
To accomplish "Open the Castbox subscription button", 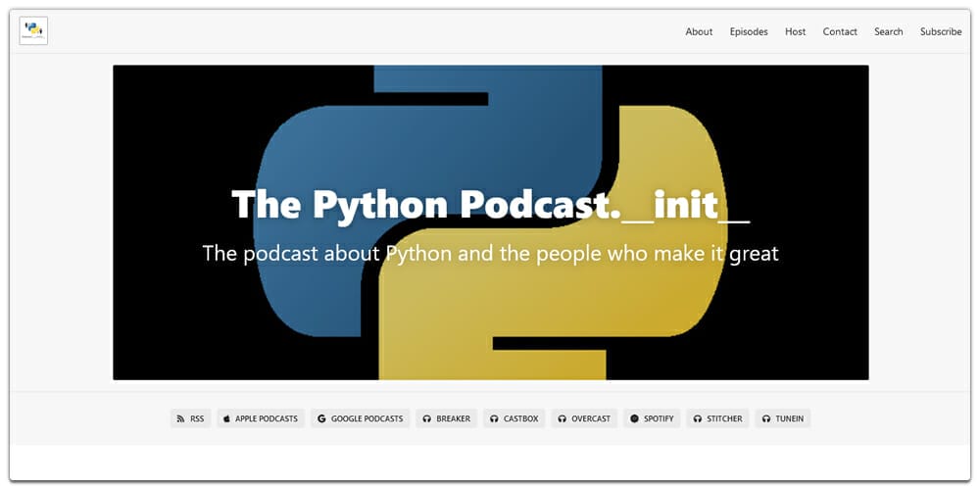I will (514, 418).
